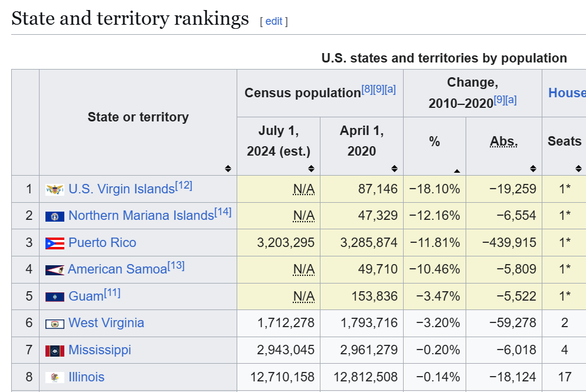Screen dimensions: 586x392
Task: Click the Guam flag icon
Action: pos(55,297)
